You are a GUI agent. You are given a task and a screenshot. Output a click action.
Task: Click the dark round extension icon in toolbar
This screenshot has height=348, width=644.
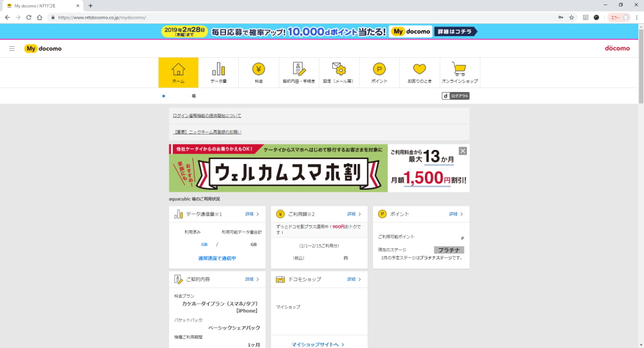tap(596, 17)
